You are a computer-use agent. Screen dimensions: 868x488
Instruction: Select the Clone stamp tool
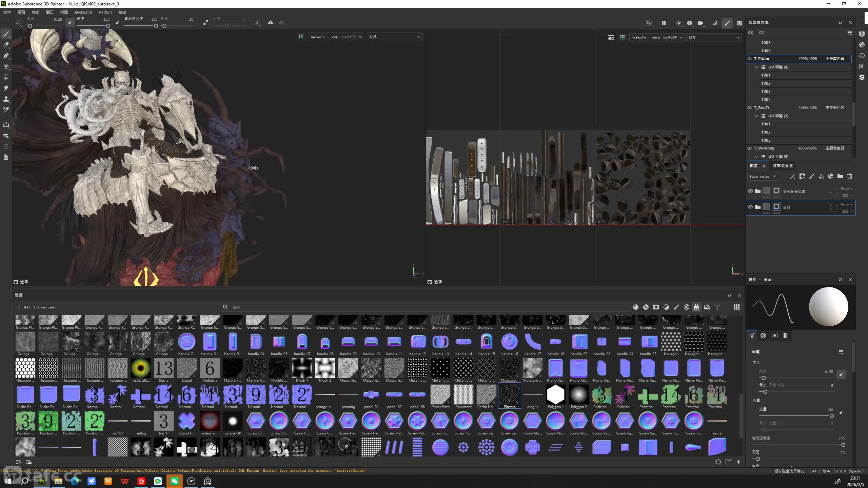point(6,99)
